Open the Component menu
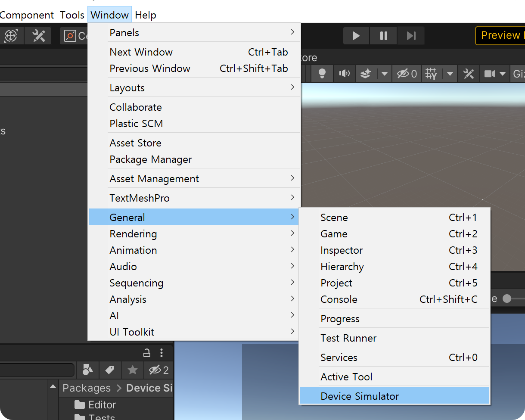The width and height of the screenshot is (525, 420). coord(27,15)
